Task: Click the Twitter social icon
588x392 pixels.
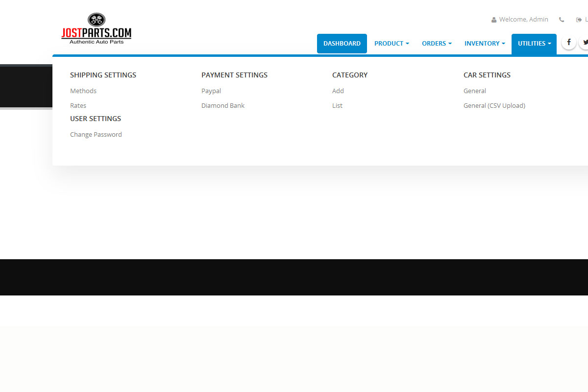Action: click(585, 43)
